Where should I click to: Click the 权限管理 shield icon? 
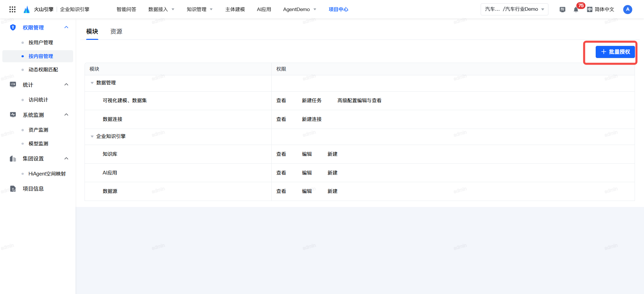pos(13,27)
